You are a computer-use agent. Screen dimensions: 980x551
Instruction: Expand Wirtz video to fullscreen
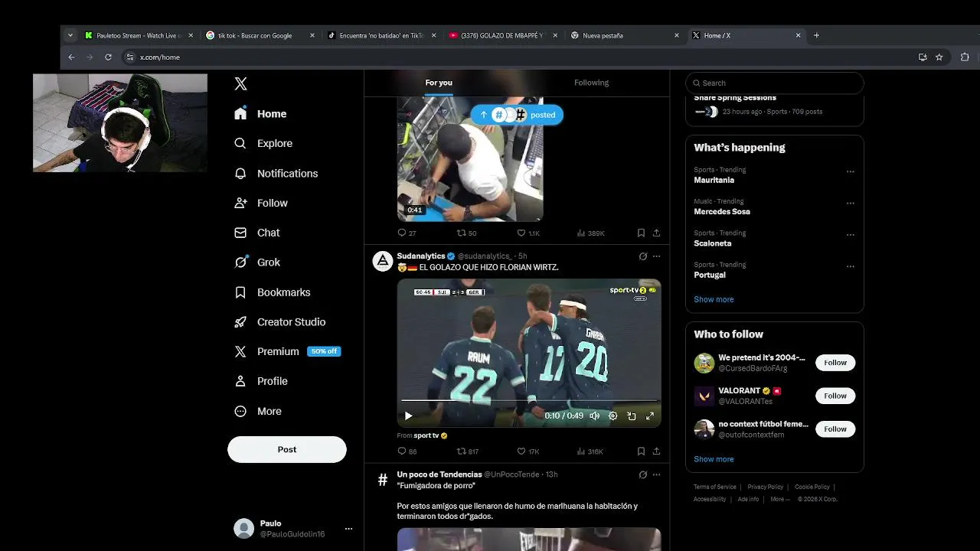click(649, 416)
